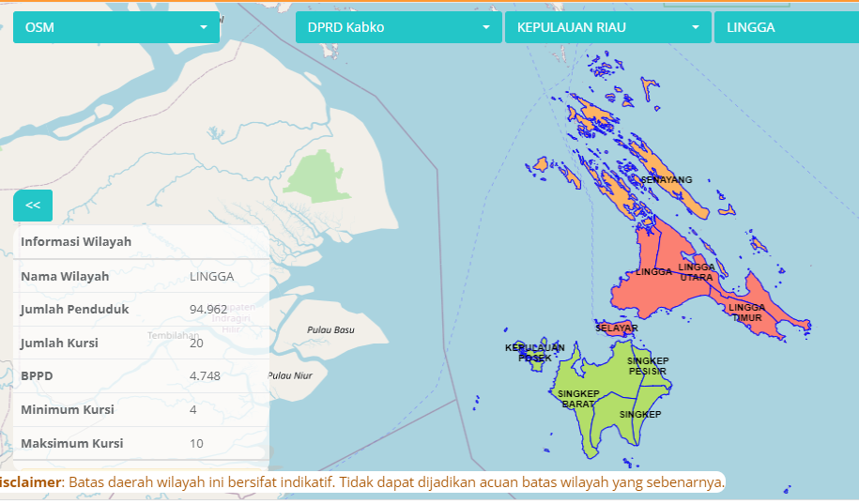
Task: Click the Pulau Niur map label
Action: [289, 375]
